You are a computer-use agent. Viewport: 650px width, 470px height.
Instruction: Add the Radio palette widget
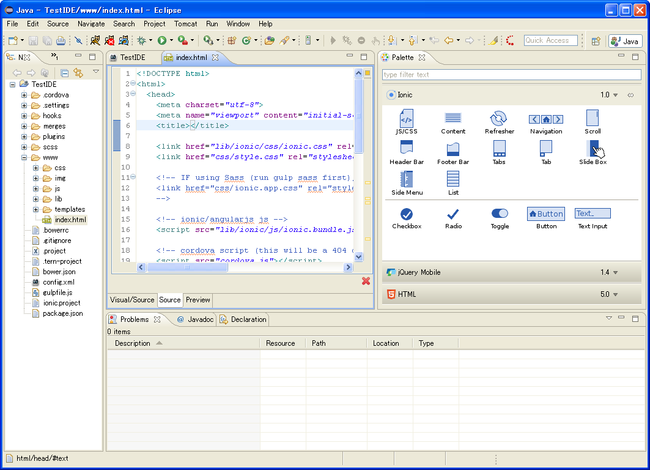pyautogui.click(x=453, y=218)
